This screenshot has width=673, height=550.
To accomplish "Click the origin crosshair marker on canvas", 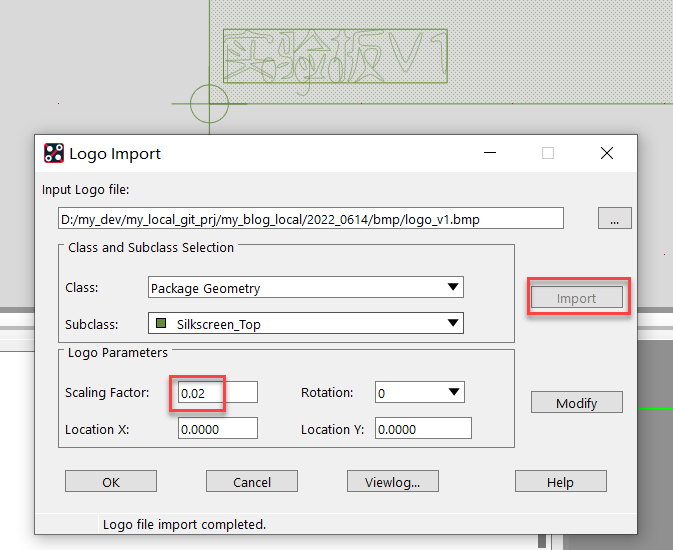I will 209,103.
